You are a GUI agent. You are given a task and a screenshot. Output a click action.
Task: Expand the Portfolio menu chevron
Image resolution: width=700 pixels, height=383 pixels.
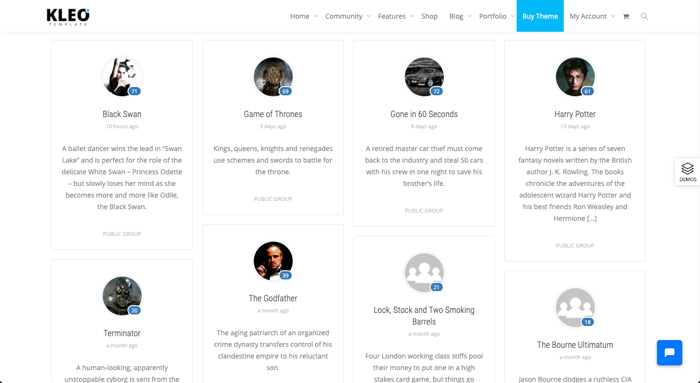(x=512, y=16)
